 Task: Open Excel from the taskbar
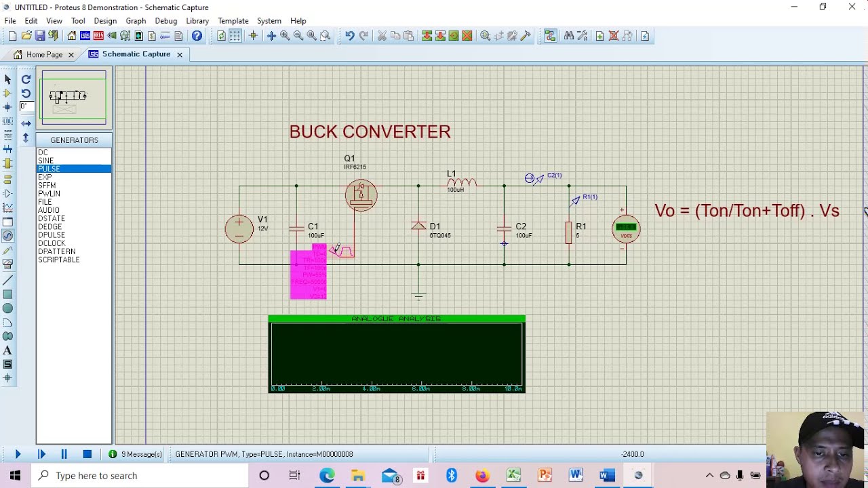pos(513,476)
